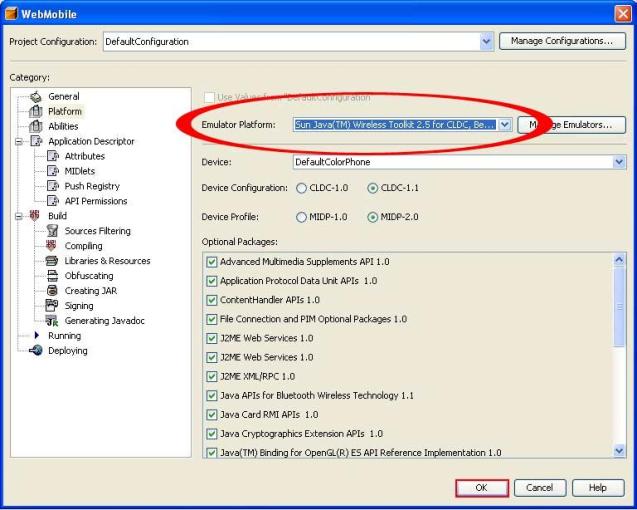Screen dimensions: 637x510
Task: Open the Creating JAR category
Action: point(91,291)
